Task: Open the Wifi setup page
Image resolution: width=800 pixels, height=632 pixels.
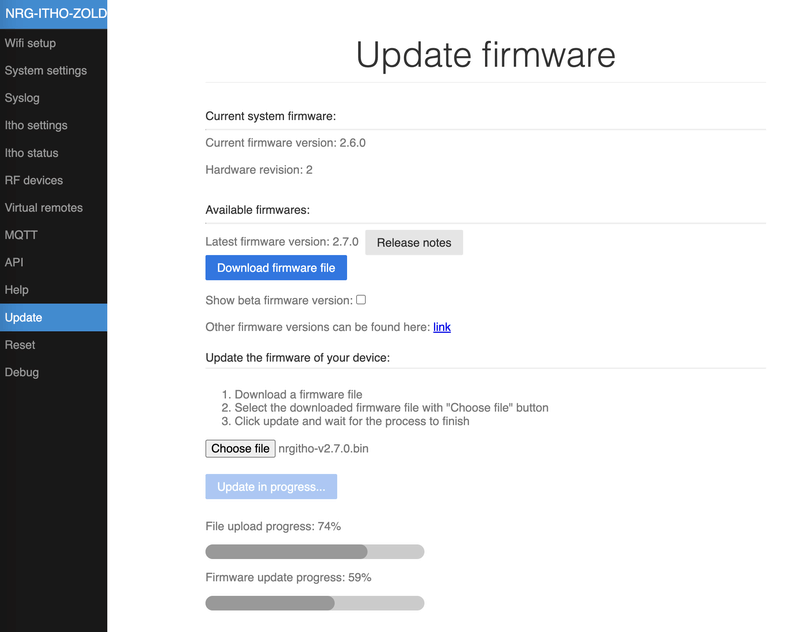Action: [x=30, y=43]
